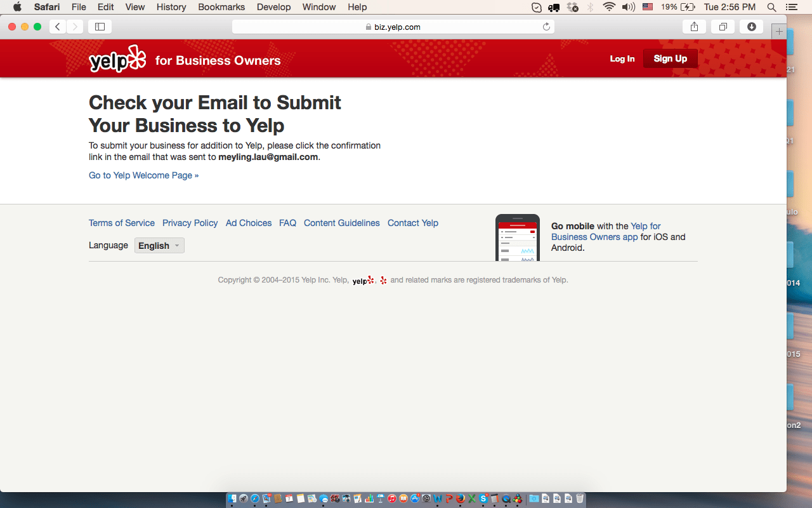Viewport: 812px width, 508px height.
Task: Click the clock 'Tue 2:56 PM'
Action: (x=730, y=7)
